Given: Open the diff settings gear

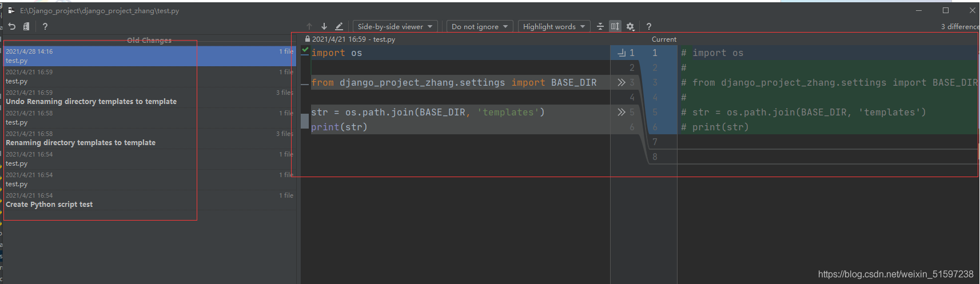Looking at the screenshot, I should [x=630, y=26].
